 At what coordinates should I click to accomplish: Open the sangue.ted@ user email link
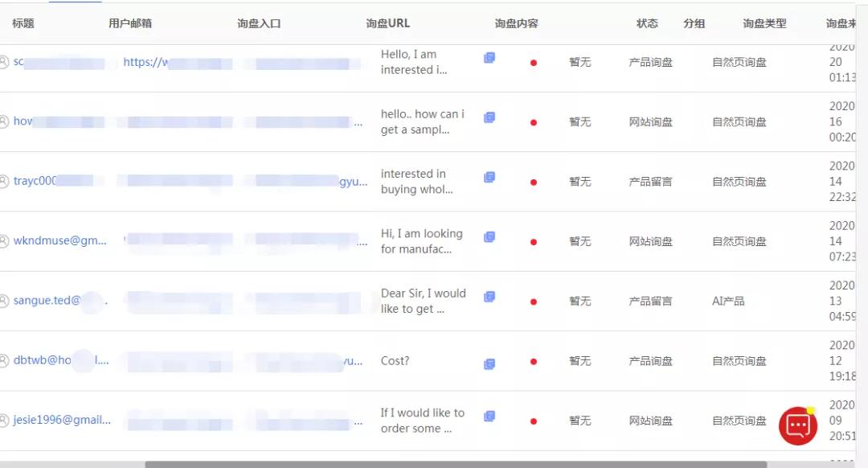47,301
